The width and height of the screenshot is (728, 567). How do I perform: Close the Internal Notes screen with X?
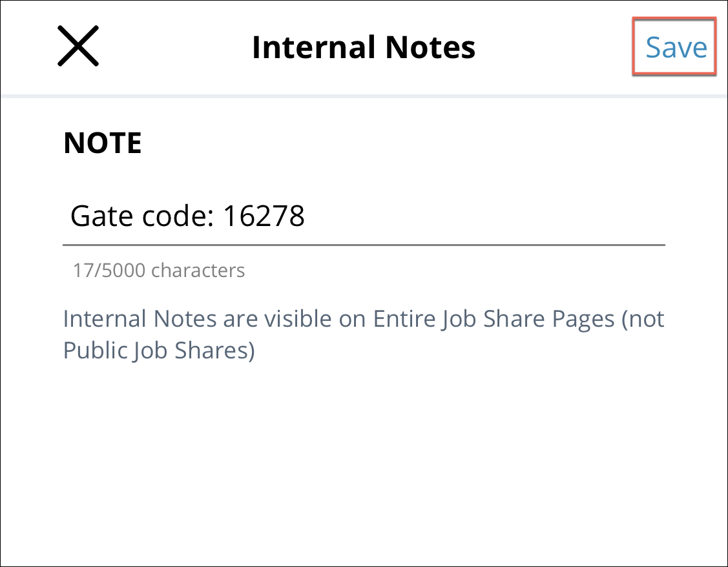click(x=78, y=46)
